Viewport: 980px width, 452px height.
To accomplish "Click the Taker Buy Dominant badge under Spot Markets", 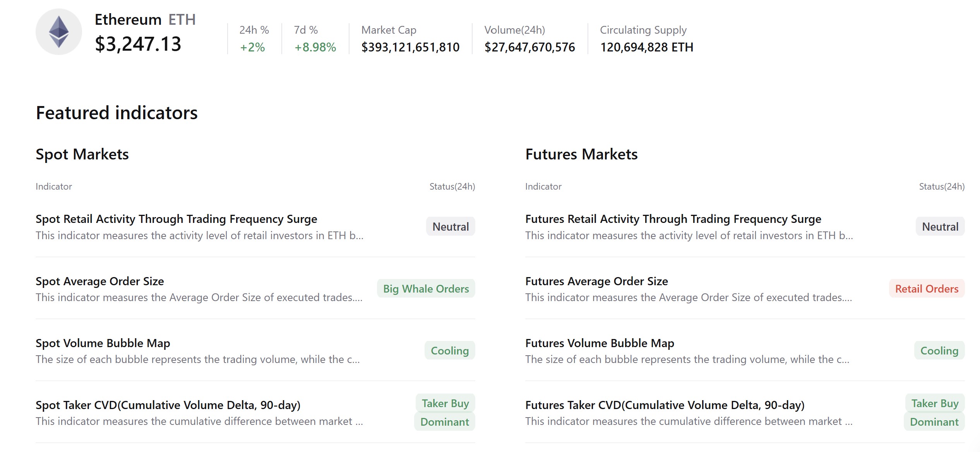I will [x=445, y=412].
